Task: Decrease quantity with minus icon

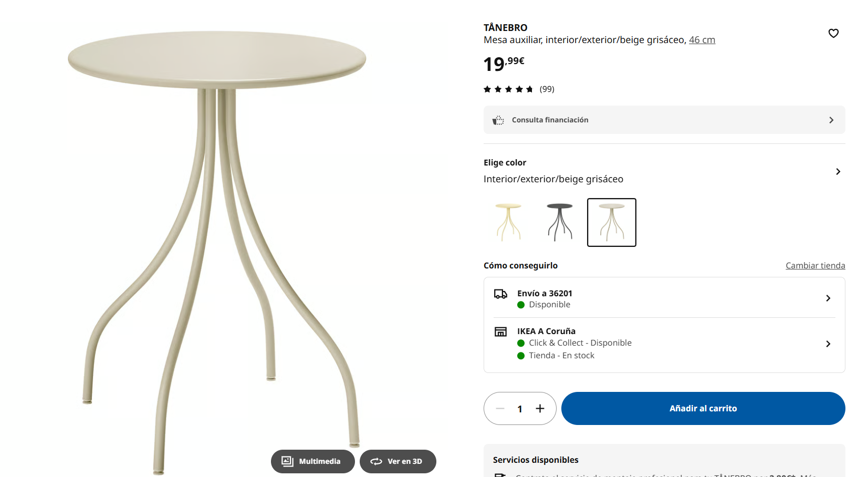Action: click(500, 409)
